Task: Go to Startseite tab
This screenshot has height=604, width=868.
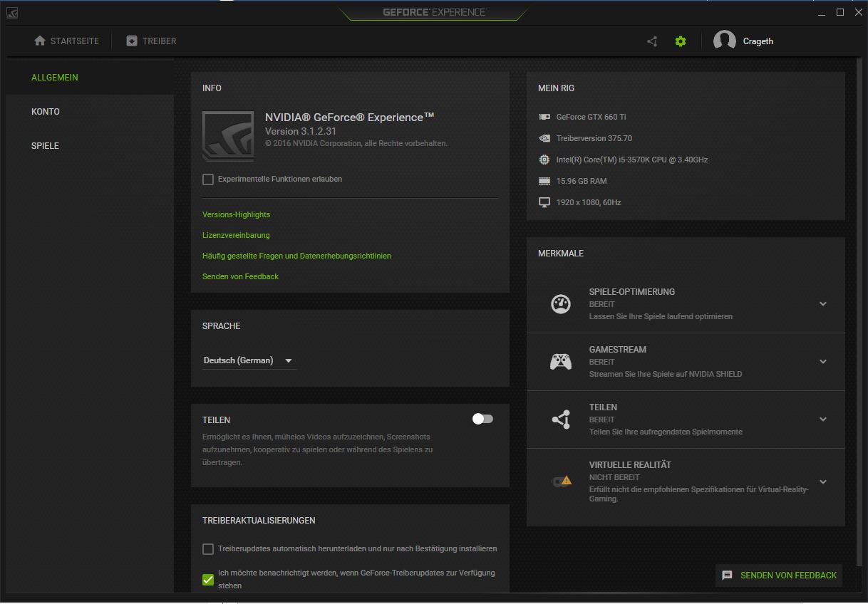Action: pos(66,41)
